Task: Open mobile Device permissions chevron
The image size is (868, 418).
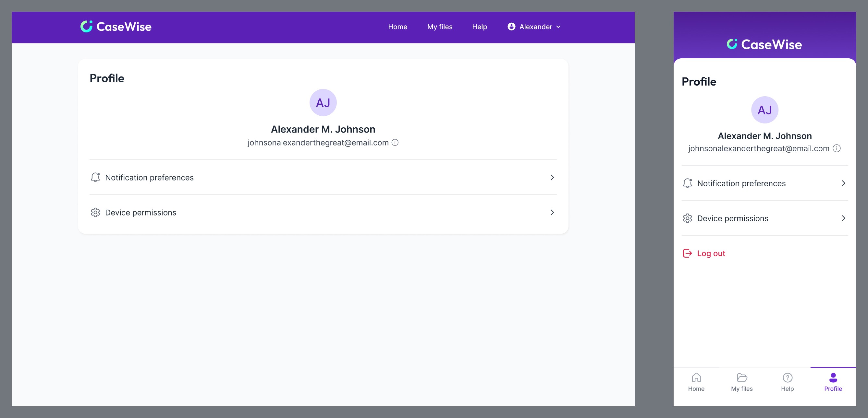Action: pos(843,218)
